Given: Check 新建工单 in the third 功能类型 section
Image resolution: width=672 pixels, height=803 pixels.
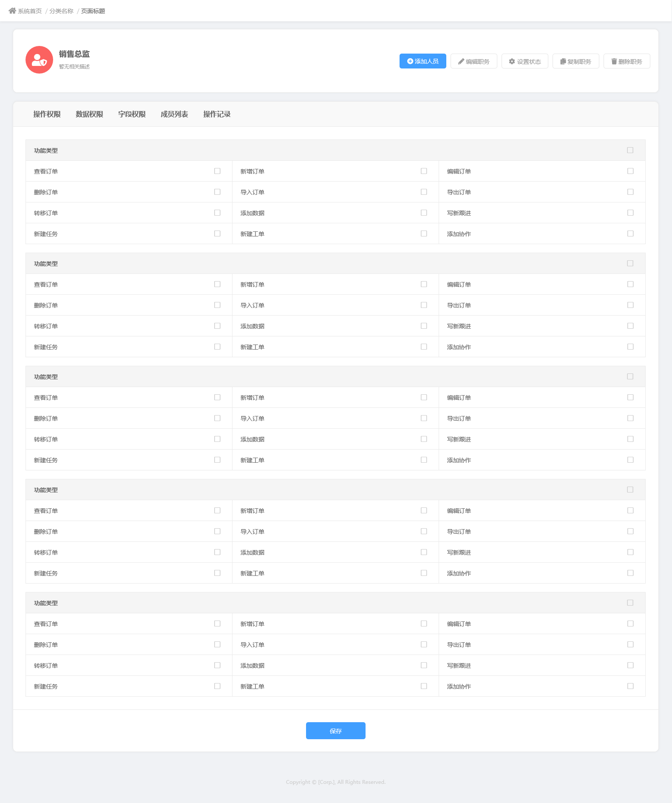Looking at the screenshot, I should click(424, 460).
